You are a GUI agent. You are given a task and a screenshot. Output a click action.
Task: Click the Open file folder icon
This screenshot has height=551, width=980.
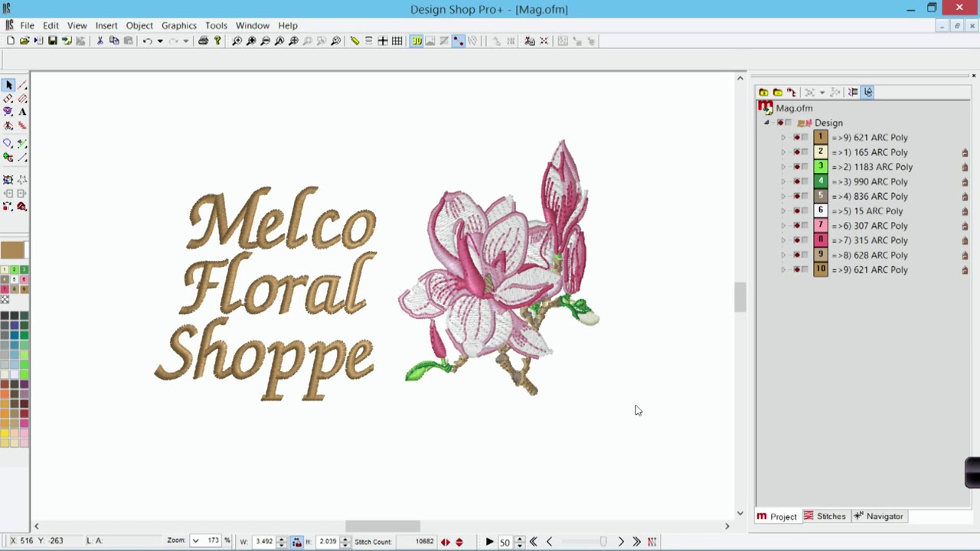(x=24, y=41)
